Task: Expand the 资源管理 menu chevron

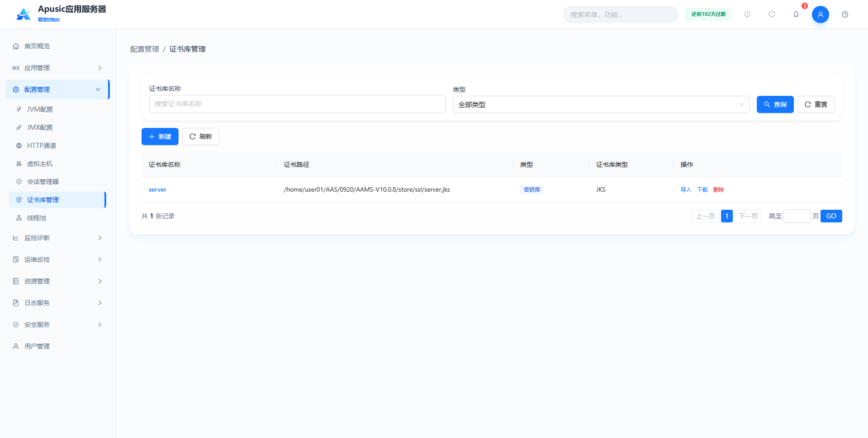Action: click(100, 281)
